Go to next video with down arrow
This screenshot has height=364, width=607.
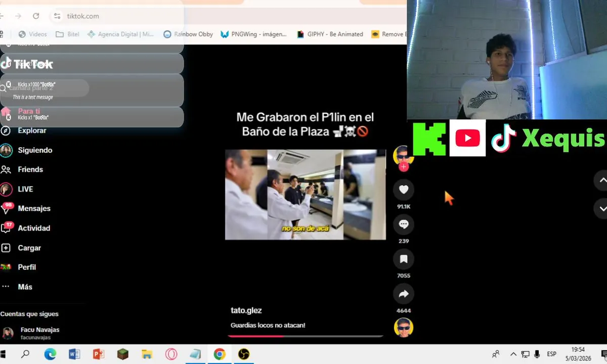coord(602,209)
